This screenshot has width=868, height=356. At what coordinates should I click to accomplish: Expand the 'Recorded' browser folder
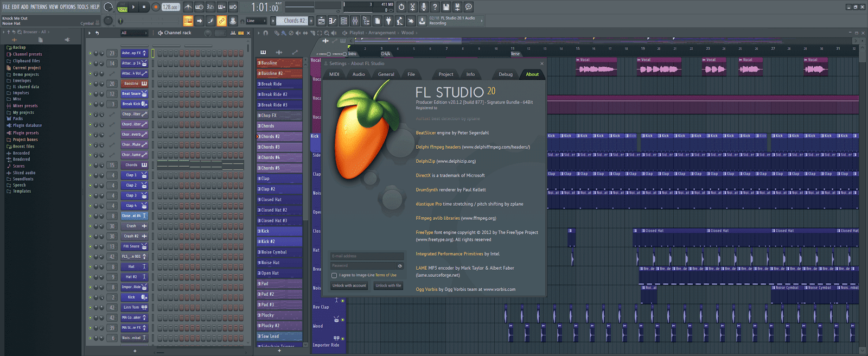click(21, 154)
